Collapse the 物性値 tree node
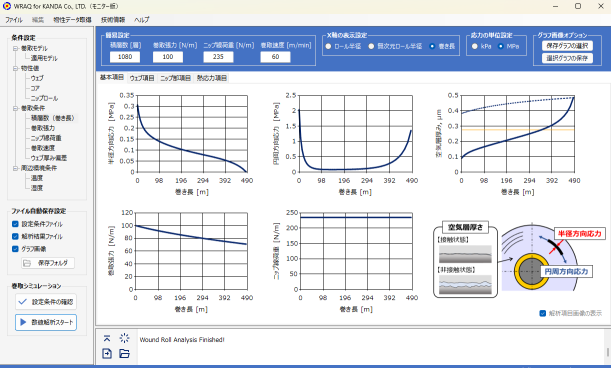This screenshot has width=611, height=368. coord(16,68)
